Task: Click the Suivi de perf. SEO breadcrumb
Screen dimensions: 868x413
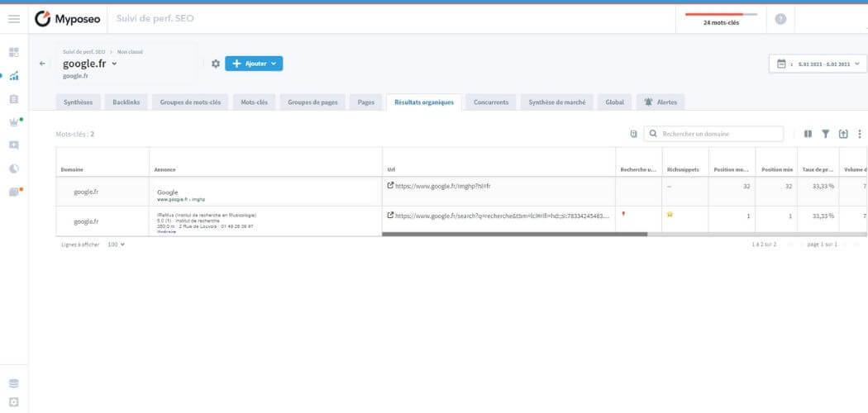Action: pos(84,51)
